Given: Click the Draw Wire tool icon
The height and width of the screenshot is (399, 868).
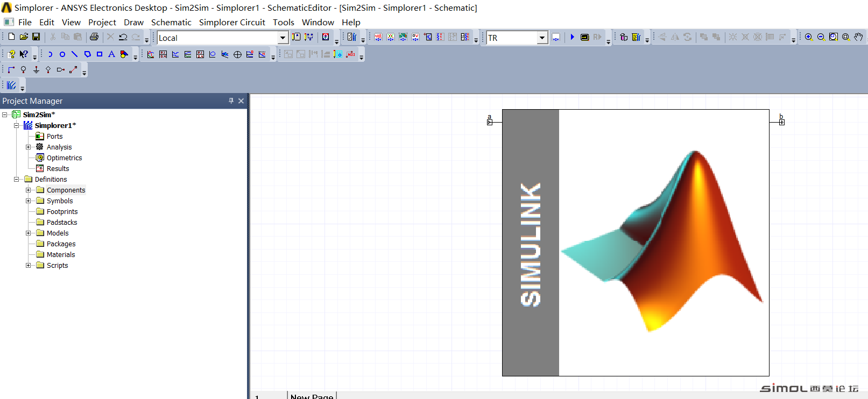Looking at the screenshot, I should pyautogui.click(x=11, y=69).
